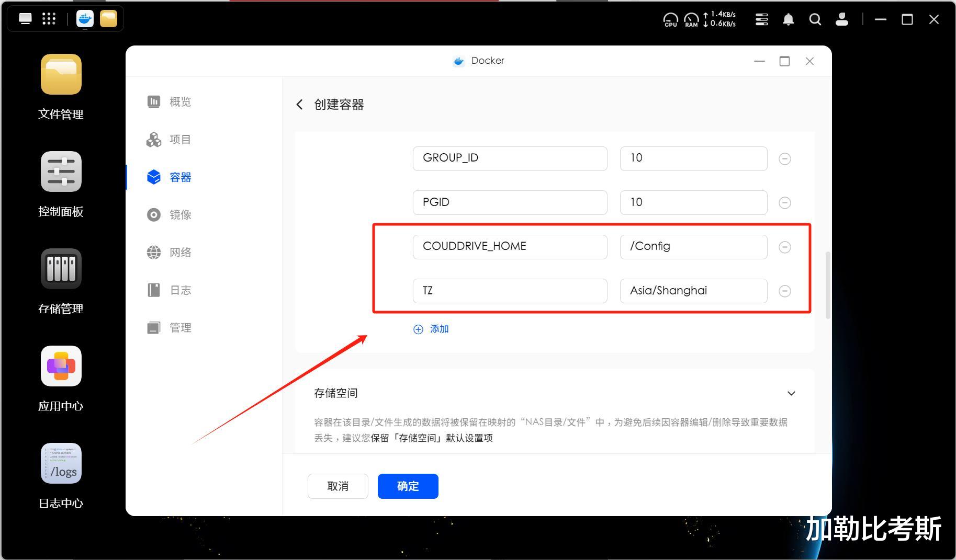Click 添加 to add environment variable
This screenshot has width=956, height=560.
click(431, 329)
